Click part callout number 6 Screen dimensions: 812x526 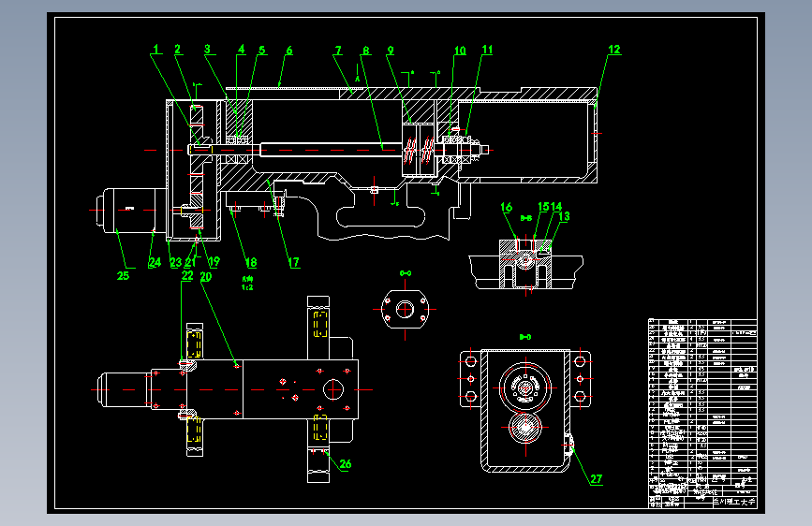point(289,51)
